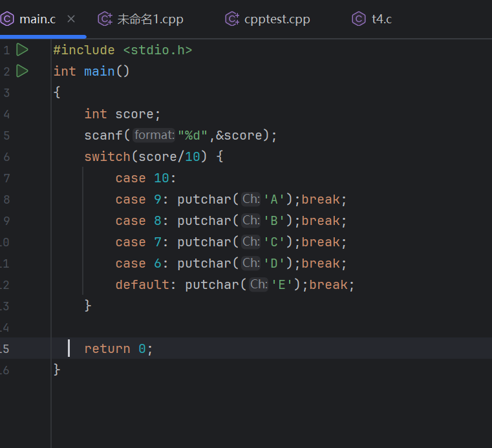Click the default keyword in the switch
This screenshot has height=448, width=492.
pos(142,284)
